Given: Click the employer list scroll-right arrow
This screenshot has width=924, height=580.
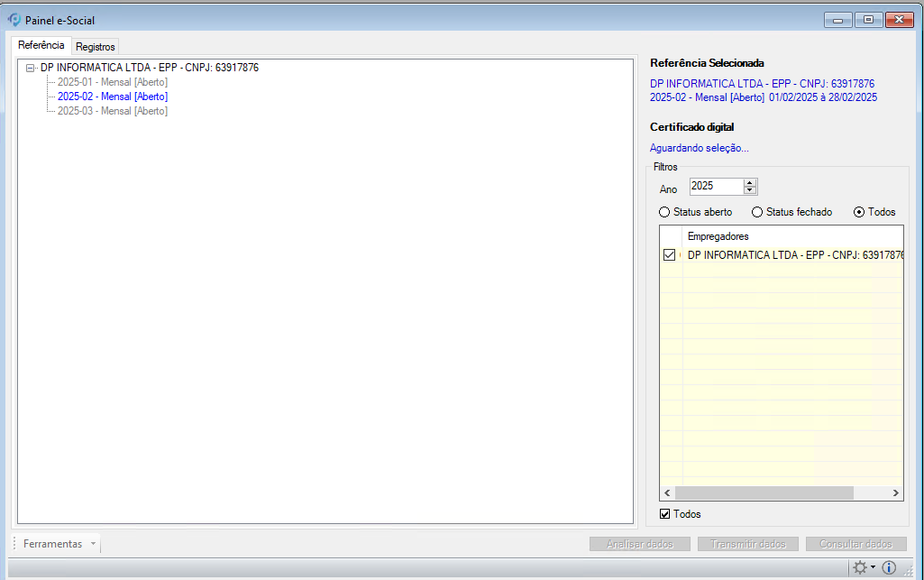Looking at the screenshot, I should pos(896,493).
